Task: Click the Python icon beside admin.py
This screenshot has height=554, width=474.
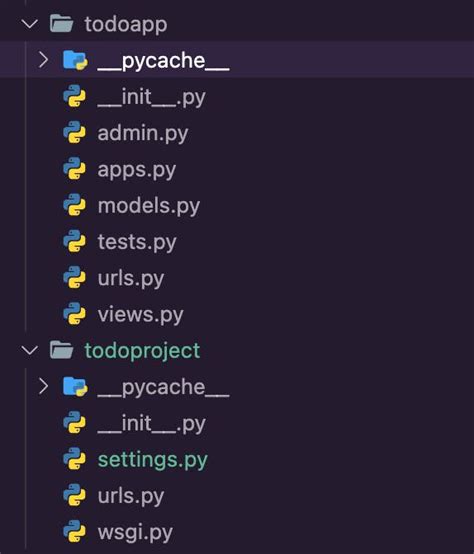Action: pos(75,132)
